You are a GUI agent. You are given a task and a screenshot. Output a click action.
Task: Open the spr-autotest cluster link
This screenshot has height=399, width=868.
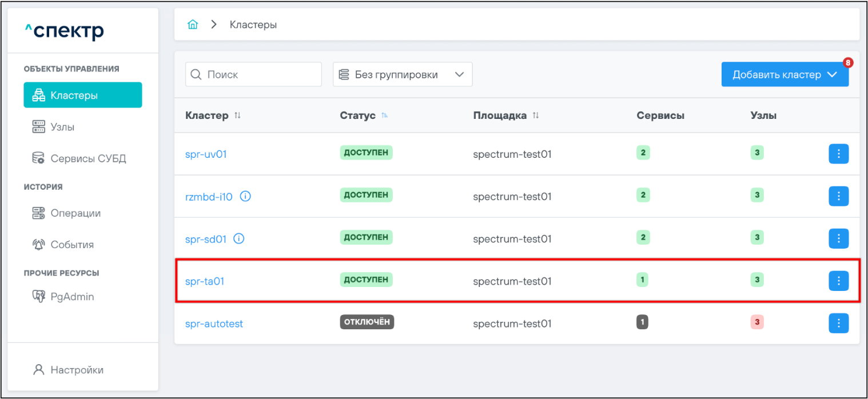[214, 324]
